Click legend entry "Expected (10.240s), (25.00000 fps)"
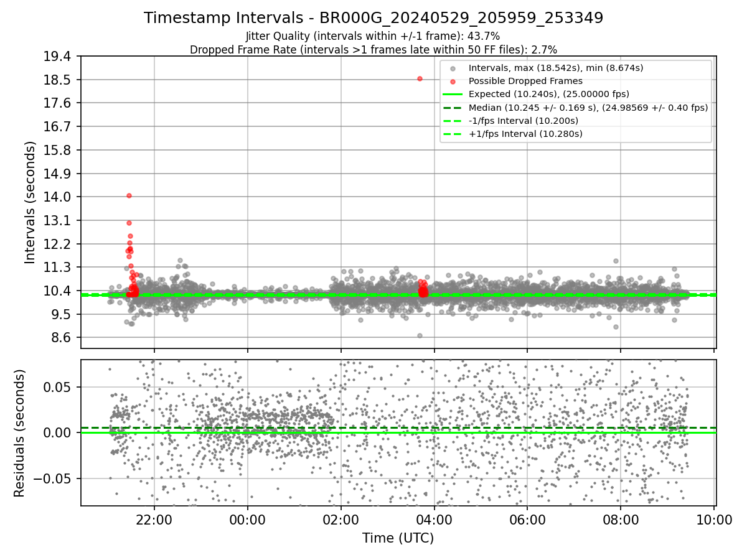 [549, 94]
